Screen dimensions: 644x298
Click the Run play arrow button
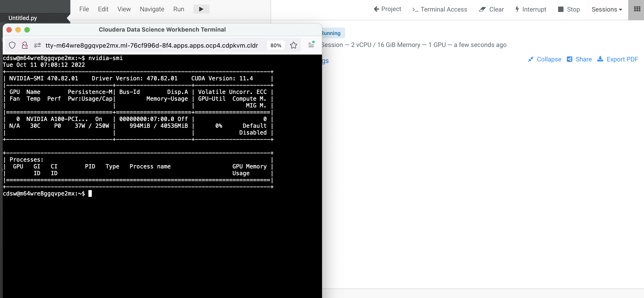point(201,9)
